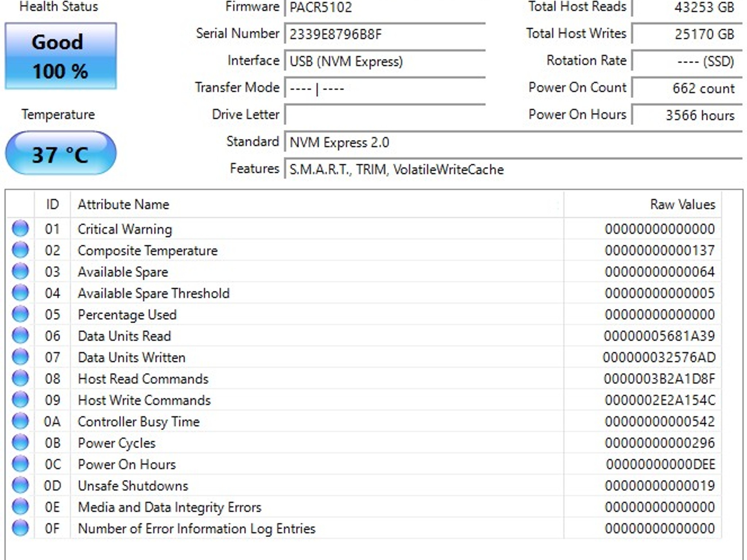Select the Number of Error Information Log Entries name

pyautogui.click(x=197, y=529)
